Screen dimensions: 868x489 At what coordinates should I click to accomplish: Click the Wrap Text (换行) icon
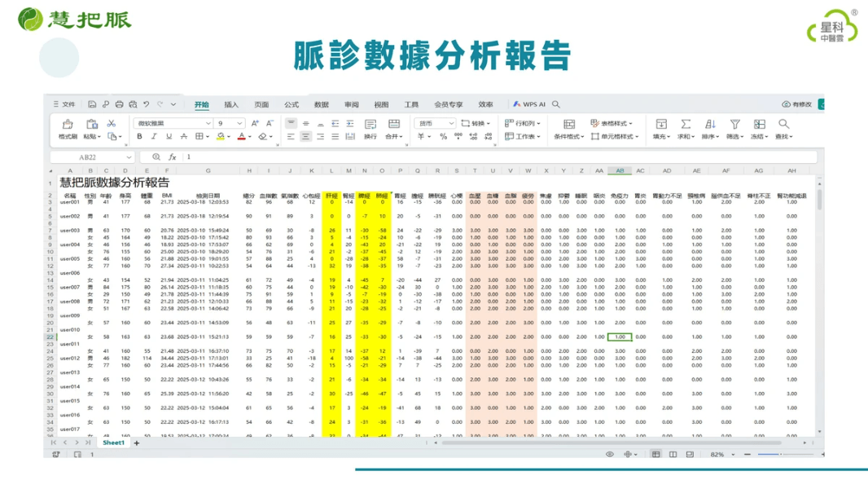tap(370, 124)
